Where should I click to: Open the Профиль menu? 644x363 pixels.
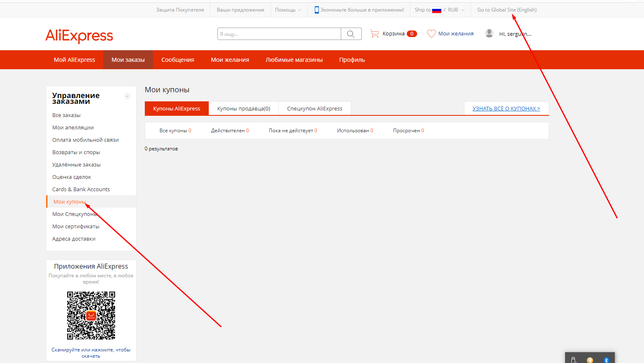(352, 60)
